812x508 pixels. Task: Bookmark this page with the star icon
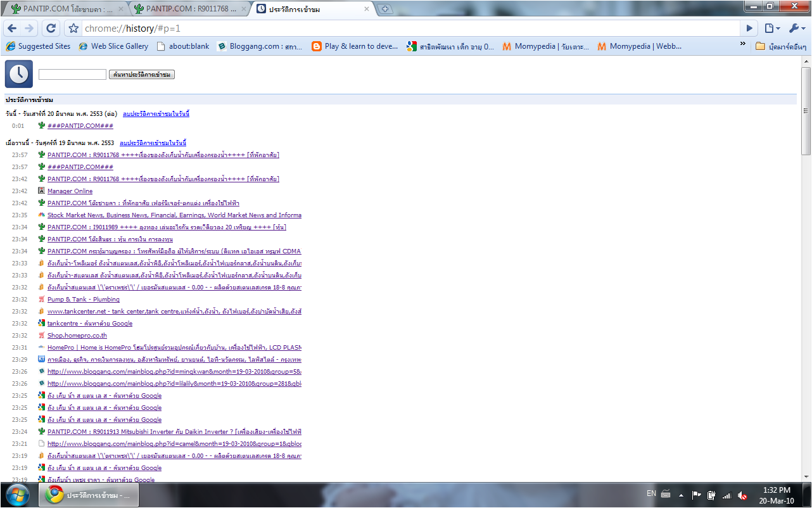tap(73, 29)
